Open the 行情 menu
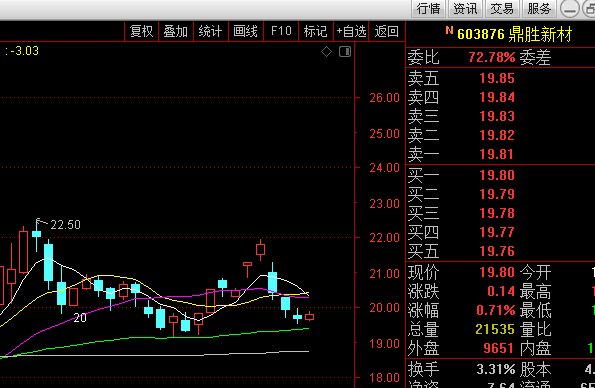This screenshot has height=388, width=595. 428,8
